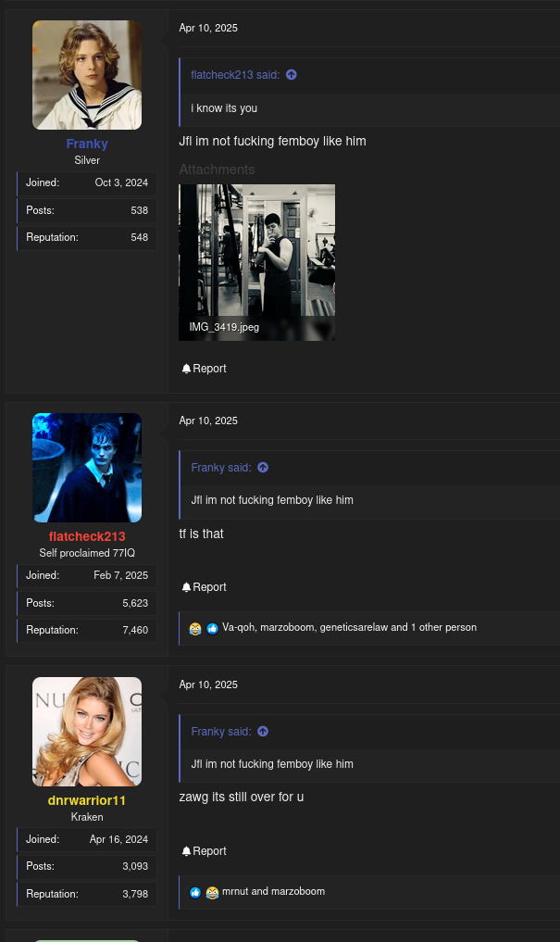The width and height of the screenshot is (560, 942).
Task: Open flatcheck213's avatar image
Action: [x=87, y=468]
